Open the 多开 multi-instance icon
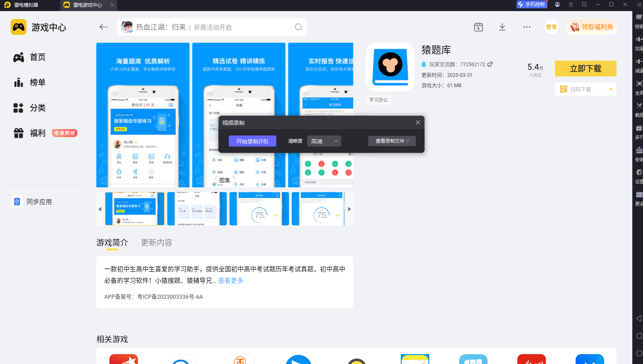This screenshot has height=364, width=643. click(638, 128)
